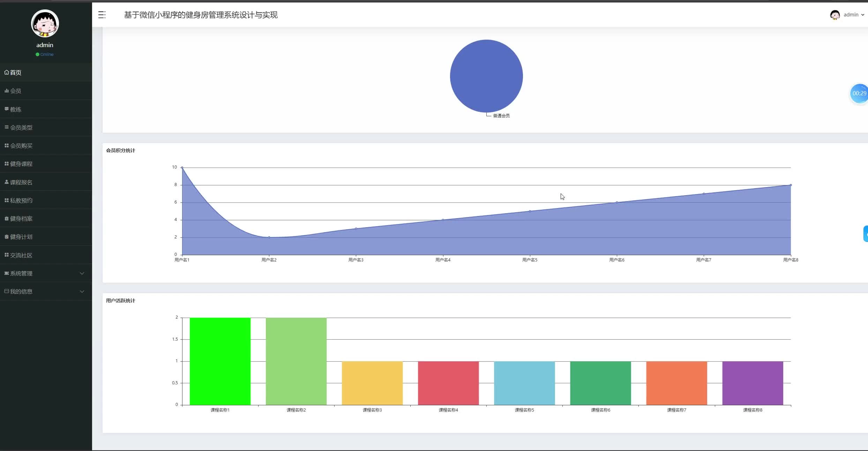Expand the 系统管理 submenu chevron
Screen dimensions: 868x451
pos(82,273)
